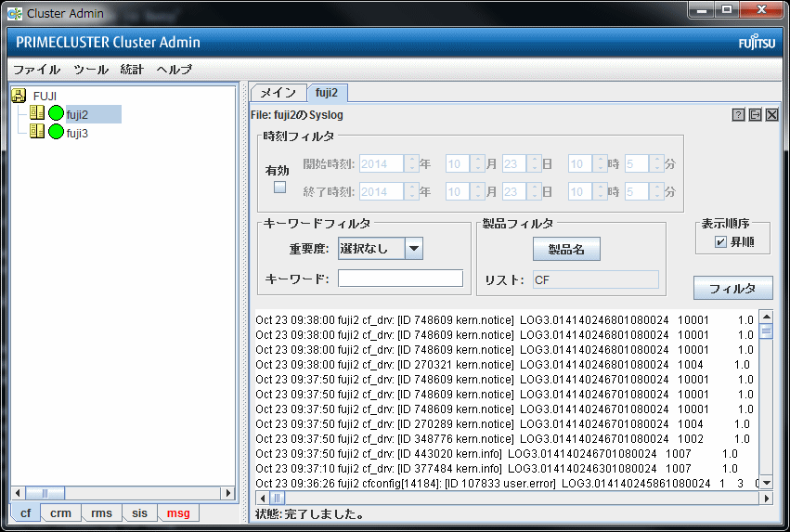
Task: Click the start time minute stepper
Action: point(656,163)
